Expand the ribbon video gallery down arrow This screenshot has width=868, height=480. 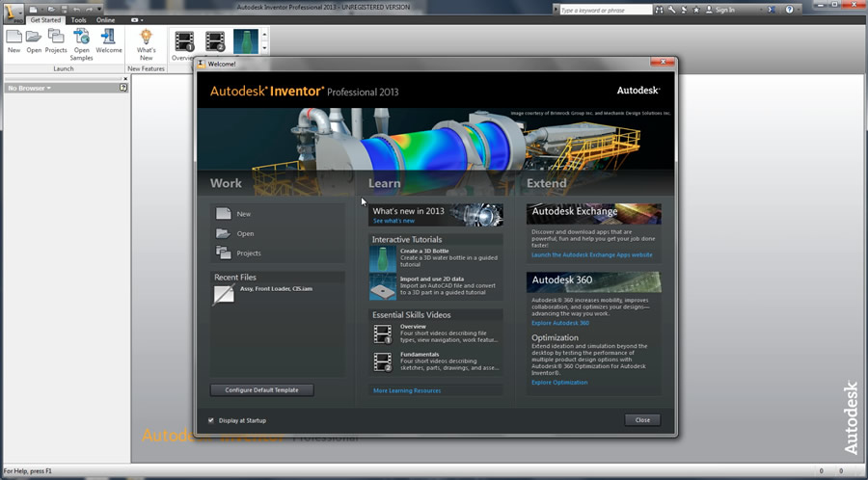264,48
